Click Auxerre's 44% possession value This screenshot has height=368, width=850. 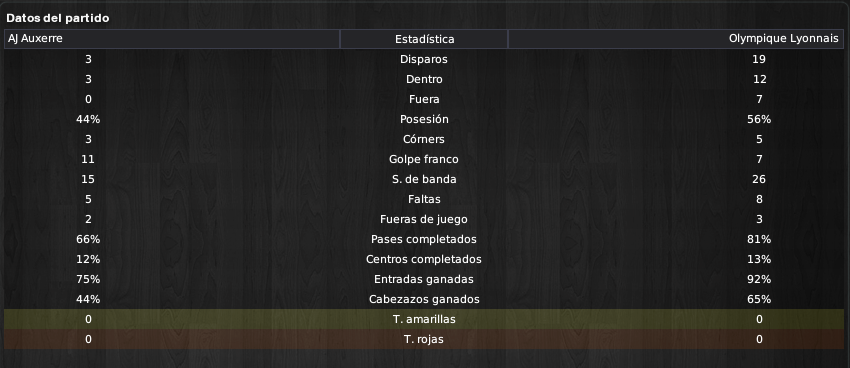pyautogui.click(x=88, y=119)
